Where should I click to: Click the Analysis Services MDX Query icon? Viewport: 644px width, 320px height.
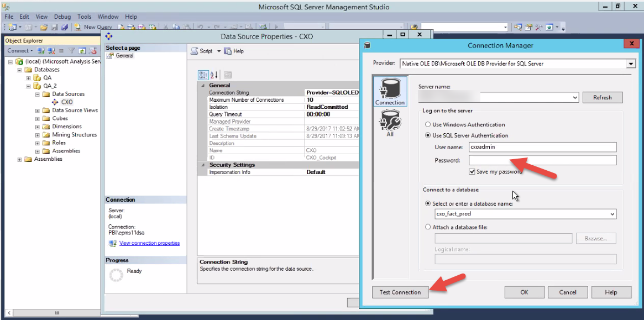132,27
